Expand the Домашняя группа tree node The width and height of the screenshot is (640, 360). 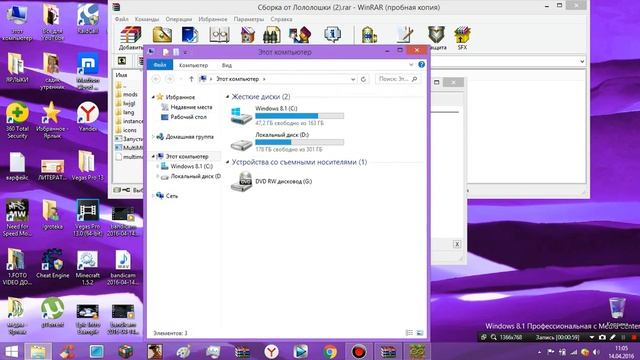coord(153,137)
